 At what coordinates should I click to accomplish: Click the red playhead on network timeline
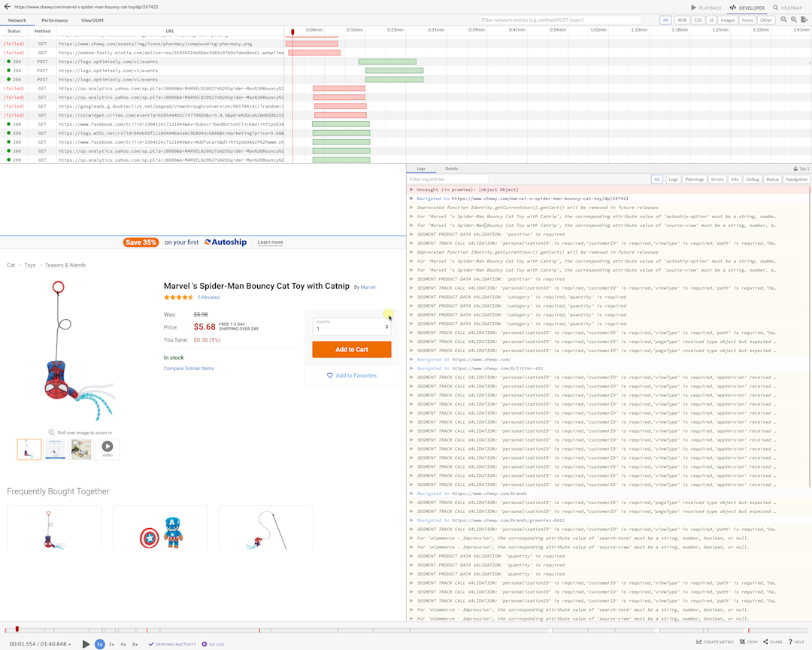coord(292,32)
